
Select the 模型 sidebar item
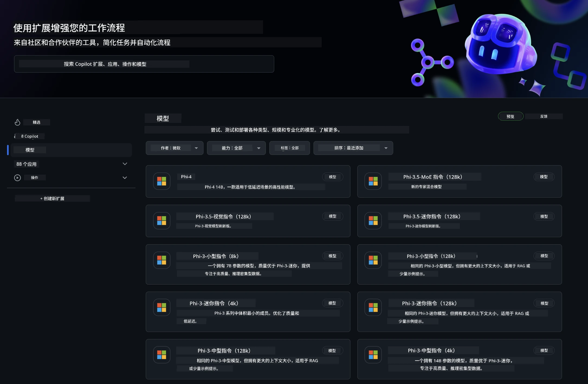click(x=71, y=150)
